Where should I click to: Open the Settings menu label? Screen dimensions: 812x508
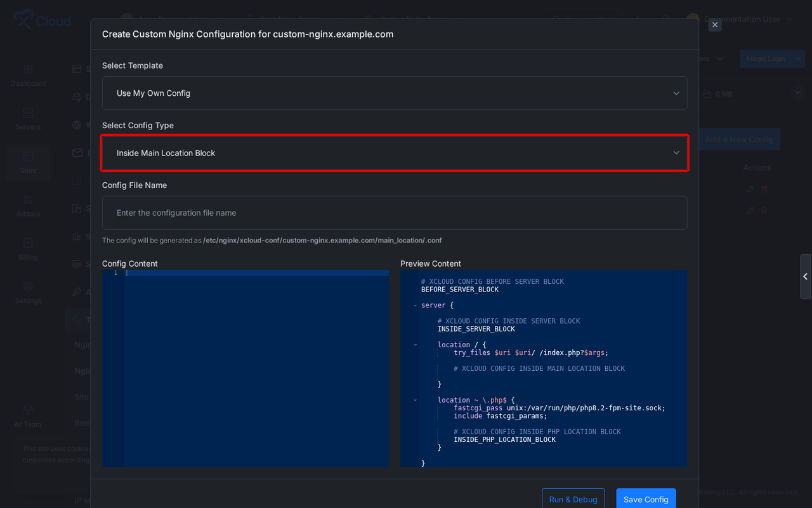28,301
